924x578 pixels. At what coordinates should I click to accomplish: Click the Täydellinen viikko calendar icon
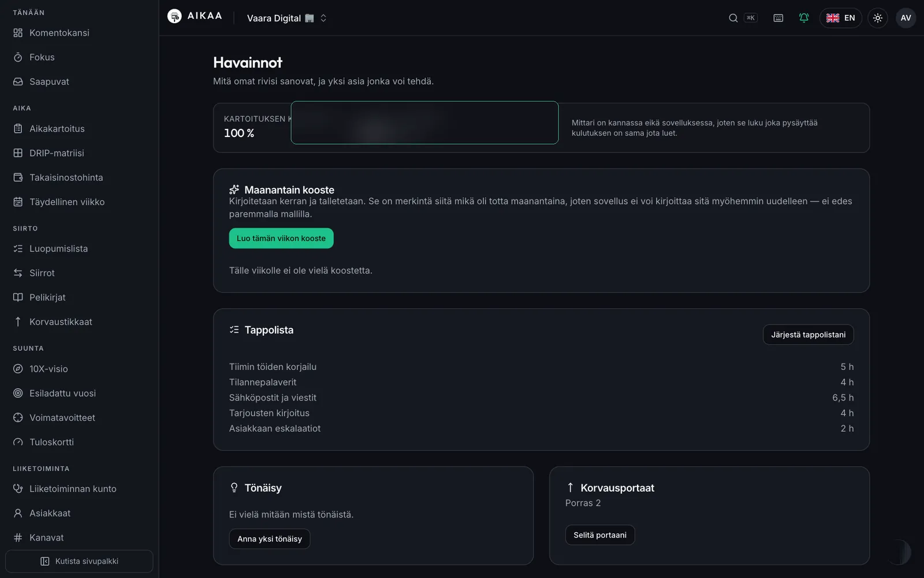click(18, 202)
